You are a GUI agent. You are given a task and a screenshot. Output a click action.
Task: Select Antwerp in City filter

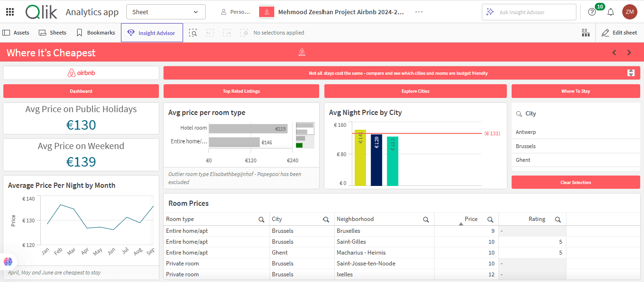point(575,132)
